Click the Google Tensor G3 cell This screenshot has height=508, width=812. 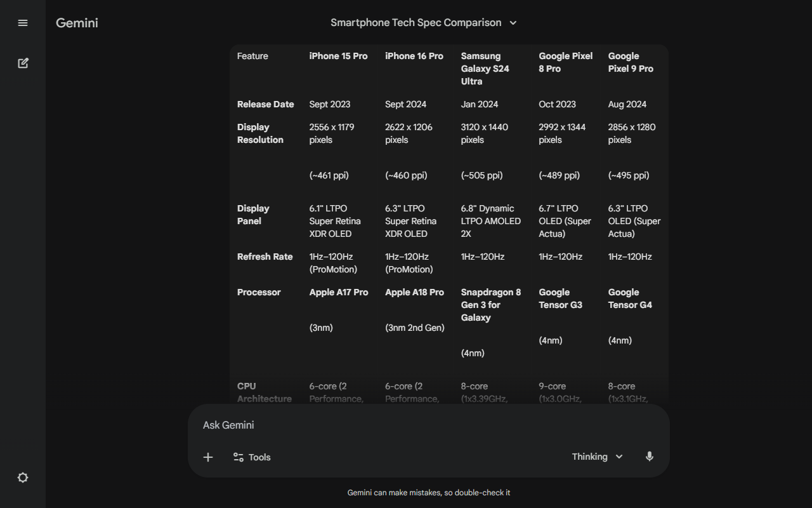[x=561, y=298]
